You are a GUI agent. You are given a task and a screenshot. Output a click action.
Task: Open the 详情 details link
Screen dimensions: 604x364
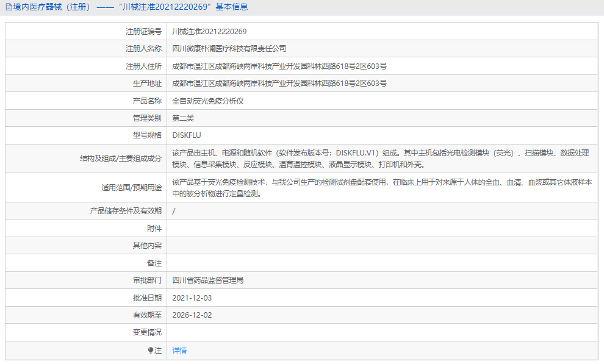(178, 351)
